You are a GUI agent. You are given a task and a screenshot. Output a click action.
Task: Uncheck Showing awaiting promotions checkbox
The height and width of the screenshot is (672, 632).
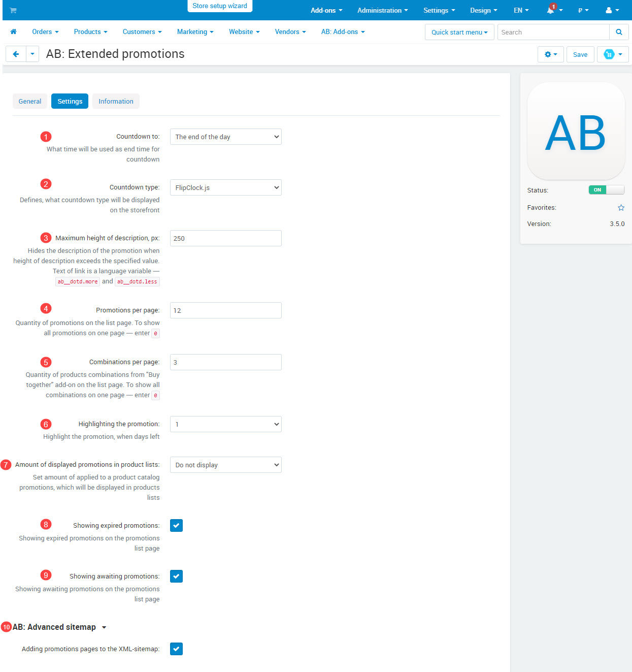(176, 577)
